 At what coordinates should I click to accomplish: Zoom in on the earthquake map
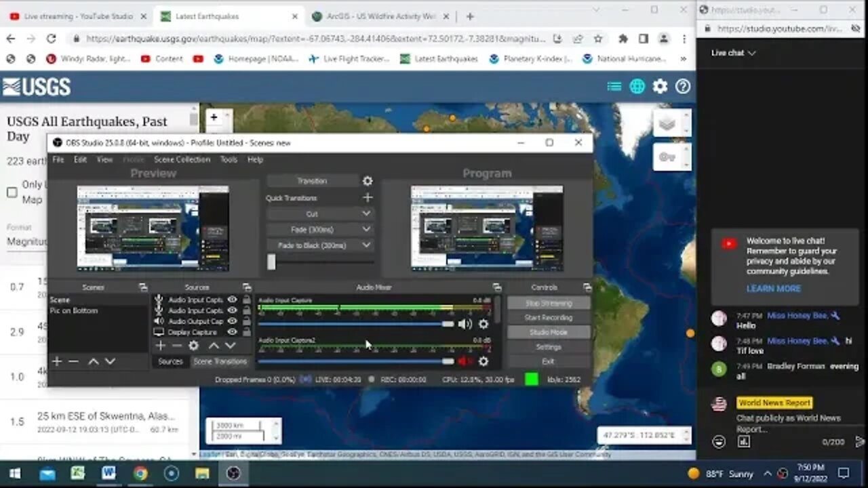214,117
